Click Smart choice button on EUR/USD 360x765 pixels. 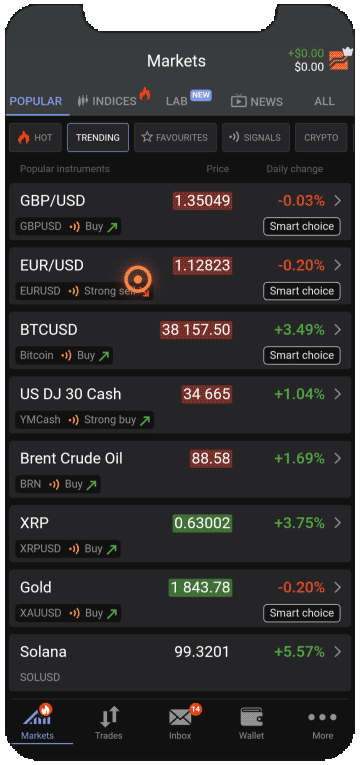pyautogui.click(x=302, y=291)
